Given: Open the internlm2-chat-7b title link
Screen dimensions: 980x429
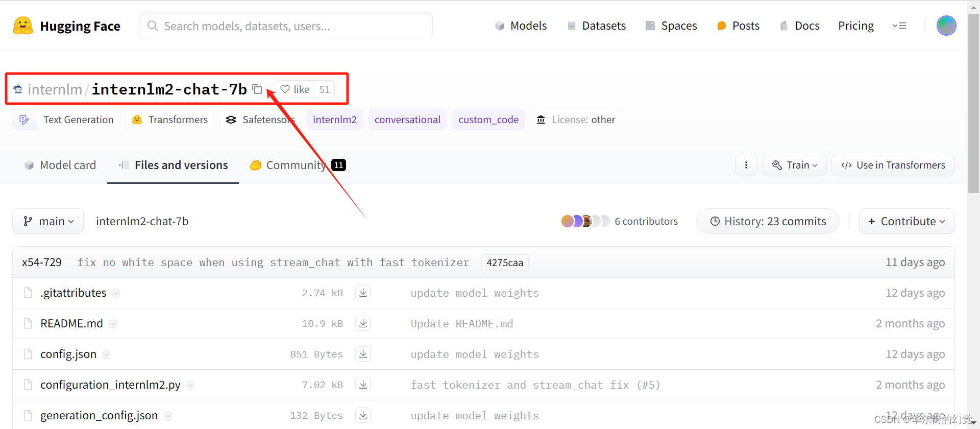Looking at the screenshot, I should (169, 89).
